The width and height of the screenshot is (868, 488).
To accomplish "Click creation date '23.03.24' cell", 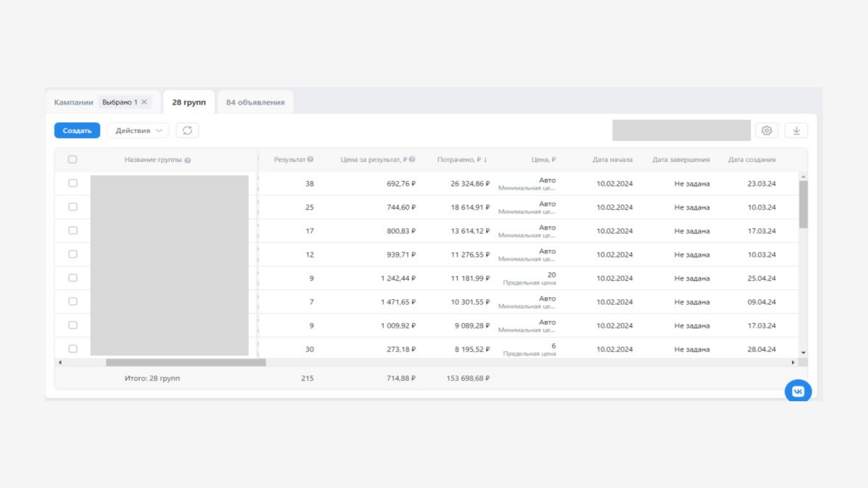I will (762, 184).
